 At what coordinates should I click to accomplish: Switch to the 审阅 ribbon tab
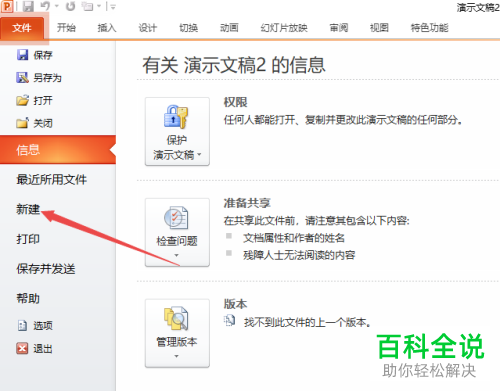click(339, 28)
